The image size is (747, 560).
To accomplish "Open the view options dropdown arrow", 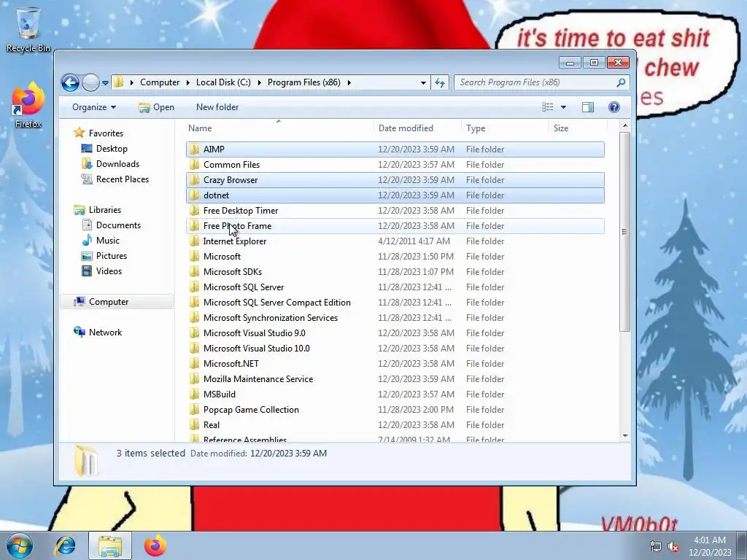I will (x=564, y=107).
